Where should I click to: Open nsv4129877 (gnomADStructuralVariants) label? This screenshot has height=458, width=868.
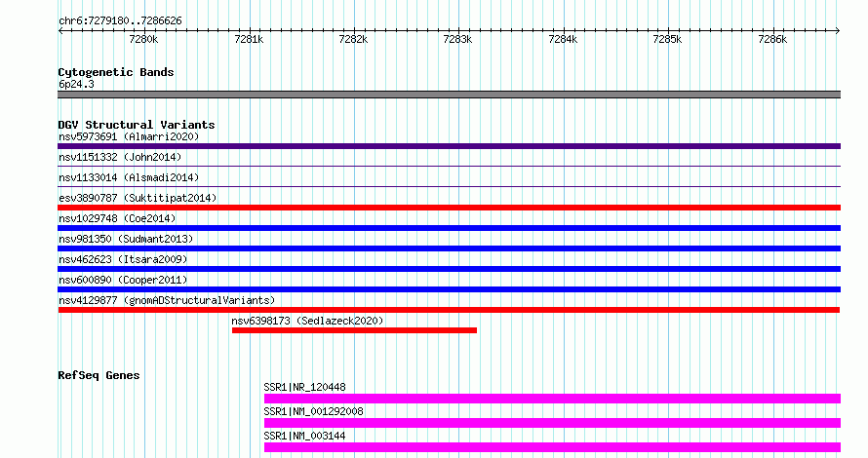pyautogui.click(x=167, y=300)
